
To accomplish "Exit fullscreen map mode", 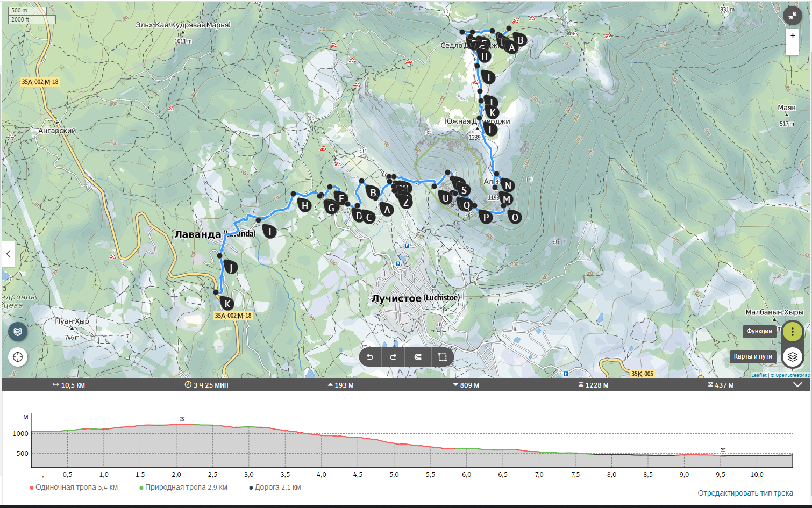I will [792, 16].
